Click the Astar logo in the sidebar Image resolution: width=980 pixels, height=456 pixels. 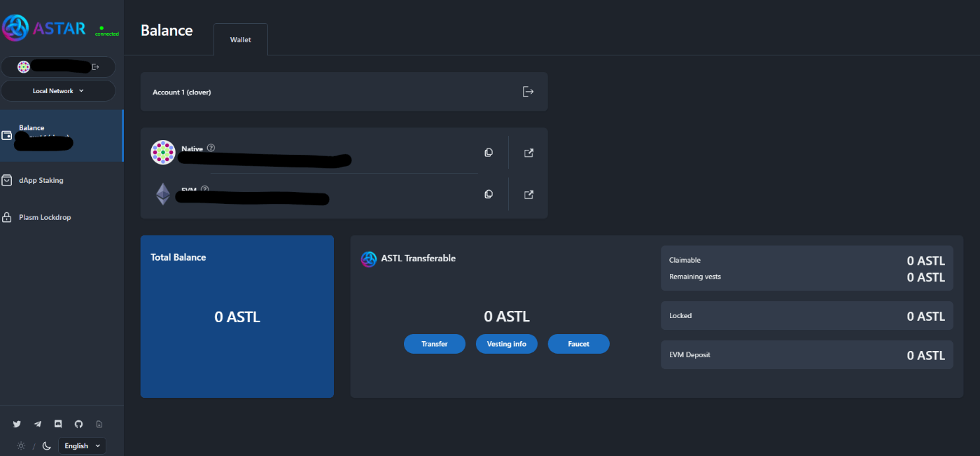tap(44, 28)
